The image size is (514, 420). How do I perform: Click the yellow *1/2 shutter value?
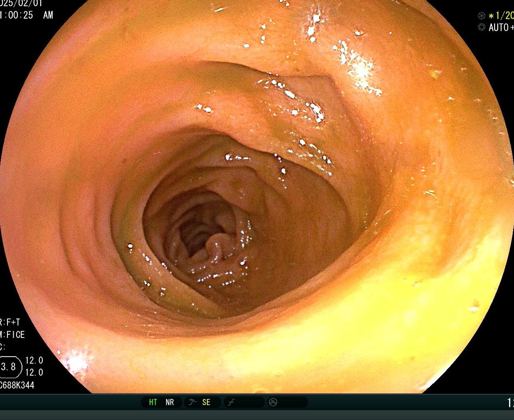click(x=501, y=16)
